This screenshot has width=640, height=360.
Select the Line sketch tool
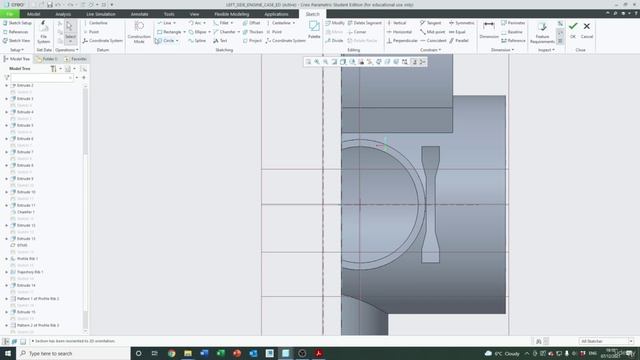(x=164, y=23)
